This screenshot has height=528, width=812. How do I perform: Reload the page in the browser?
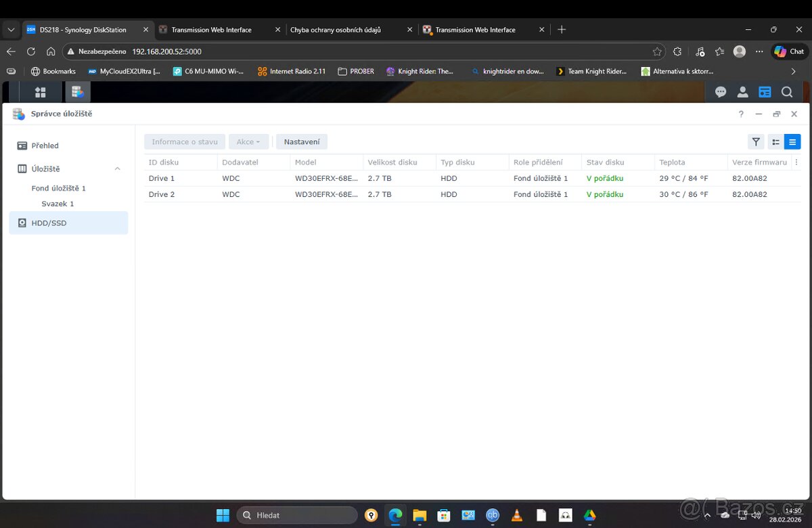click(30, 51)
